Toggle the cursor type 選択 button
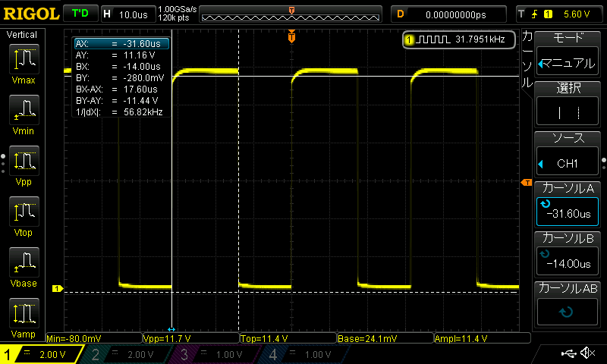Screen dimensions: 607x364 (x=568, y=112)
